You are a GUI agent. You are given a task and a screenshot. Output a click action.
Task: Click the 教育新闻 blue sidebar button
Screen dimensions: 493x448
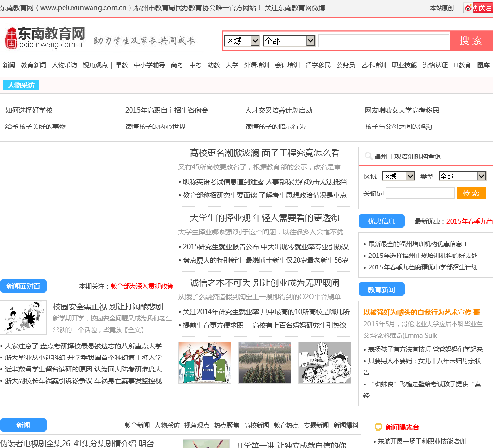pyautogui.click(x=381, y=289)
